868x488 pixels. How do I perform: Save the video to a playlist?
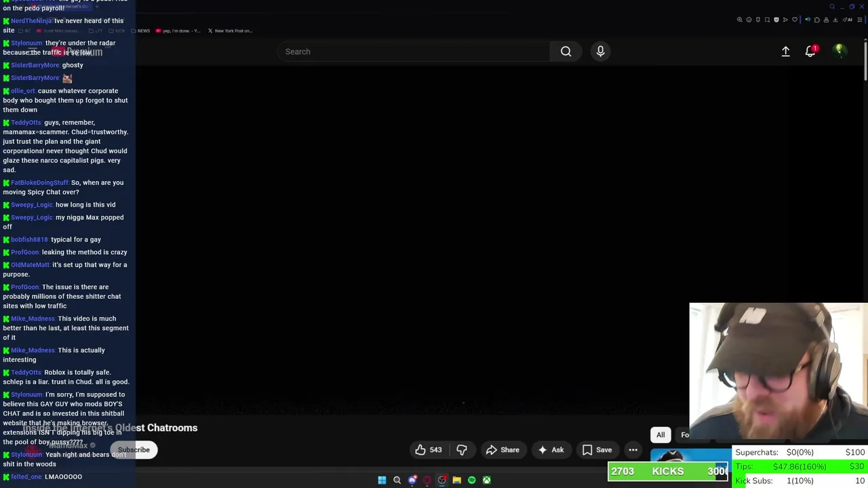[x=597, y=450]
